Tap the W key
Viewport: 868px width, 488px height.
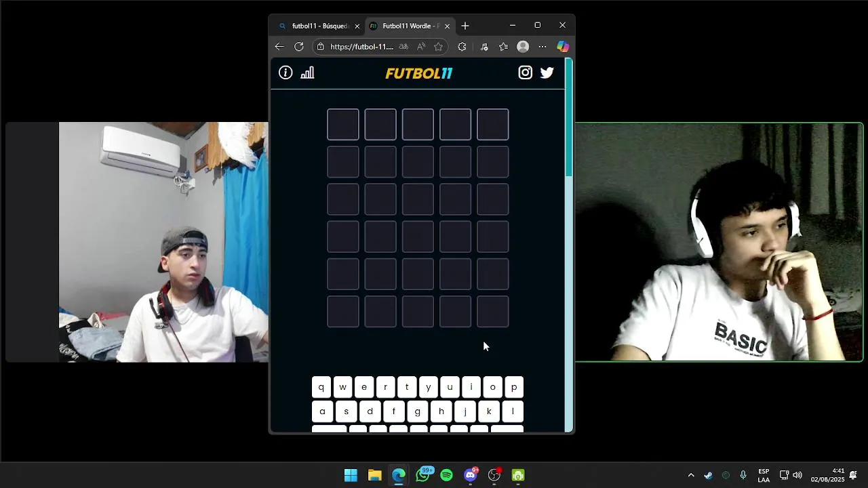[x=342, y=387]
